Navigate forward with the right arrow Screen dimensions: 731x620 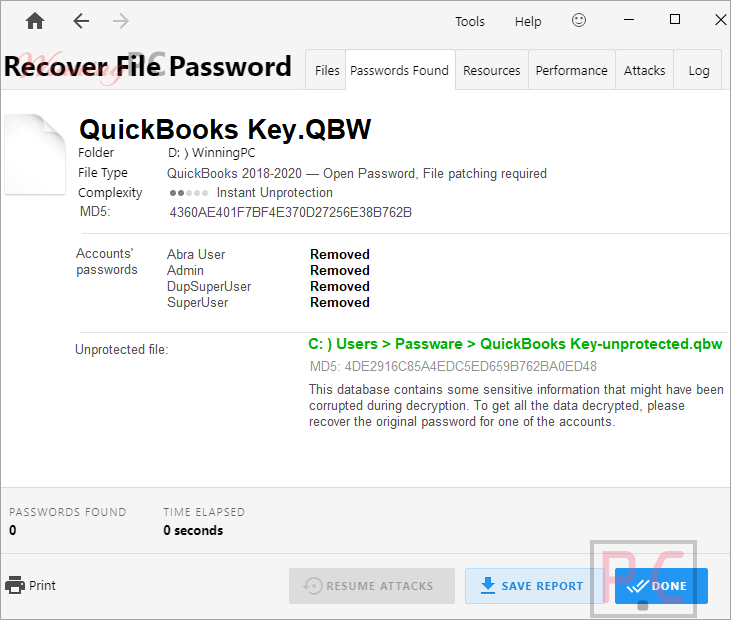(x=121, y=21)
